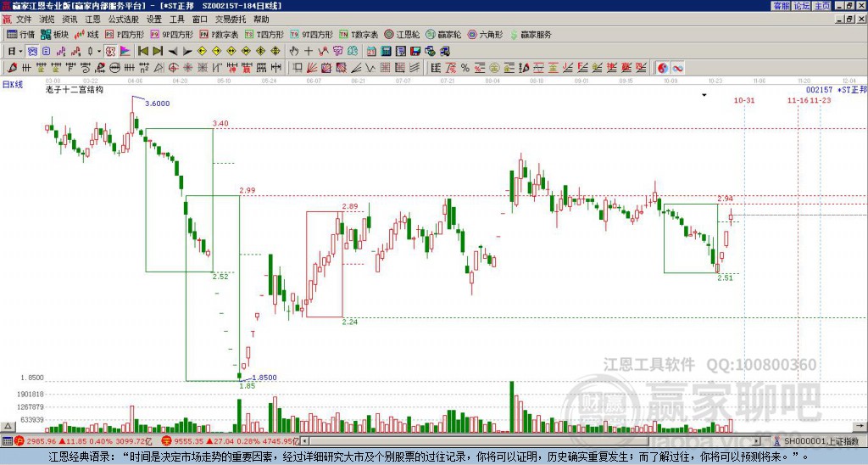Click the 板块 toolbar button
The height and width of the screenshot is (465, 868).
click(x=55, y=34)
